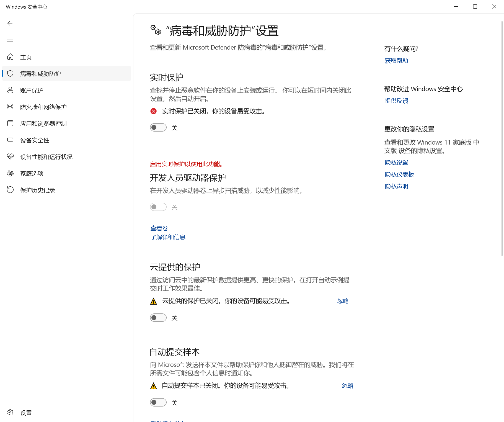Click the laptop icon for 设备安全性
Viewport: 504px width, 422px height.
(x=10, y=140)
